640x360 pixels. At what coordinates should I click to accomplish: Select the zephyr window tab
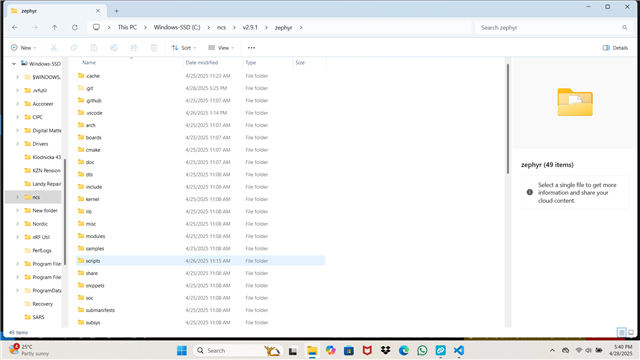[55, 11]
